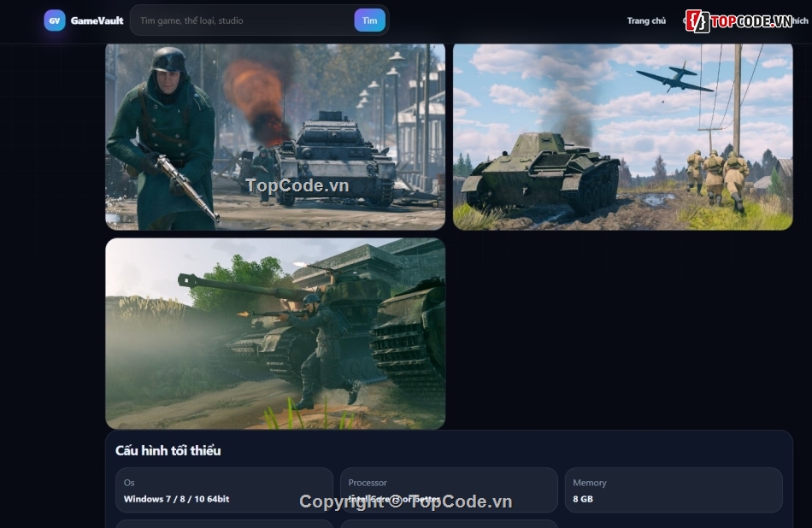The image size is (812, 528).
Task: Select the Cấu hình tối thiểu heading
Action: (168, 450)
